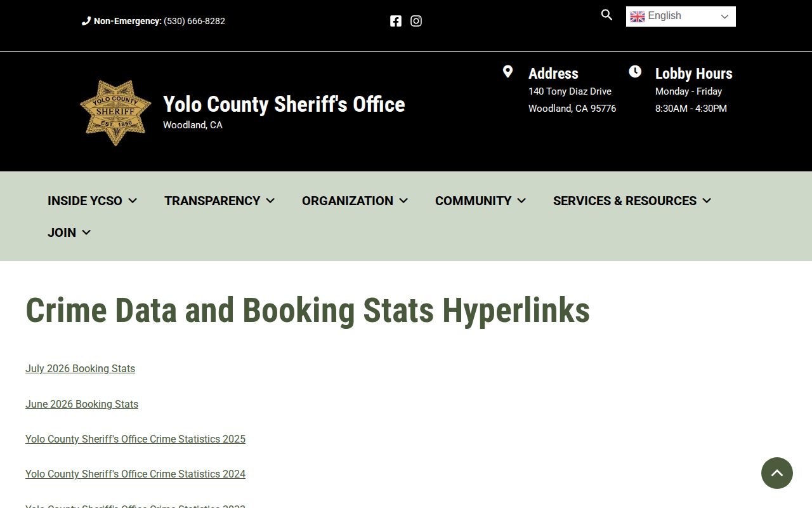Expand the Join menu chevron

click(86, 232)
